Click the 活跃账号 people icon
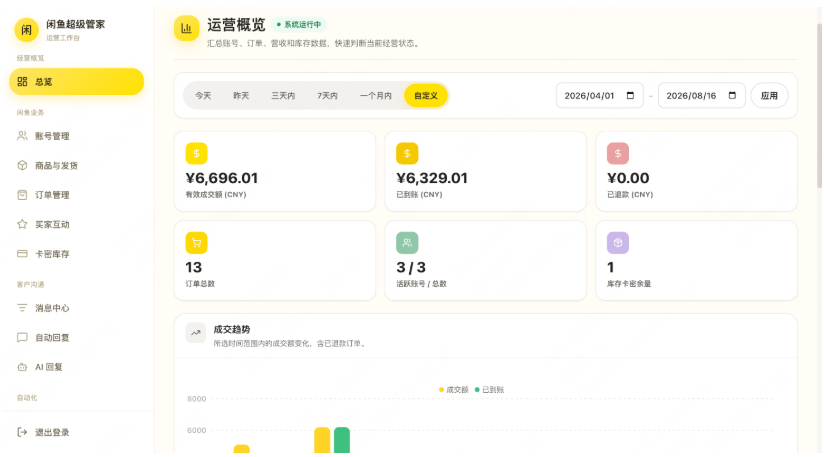 point(407,243)
